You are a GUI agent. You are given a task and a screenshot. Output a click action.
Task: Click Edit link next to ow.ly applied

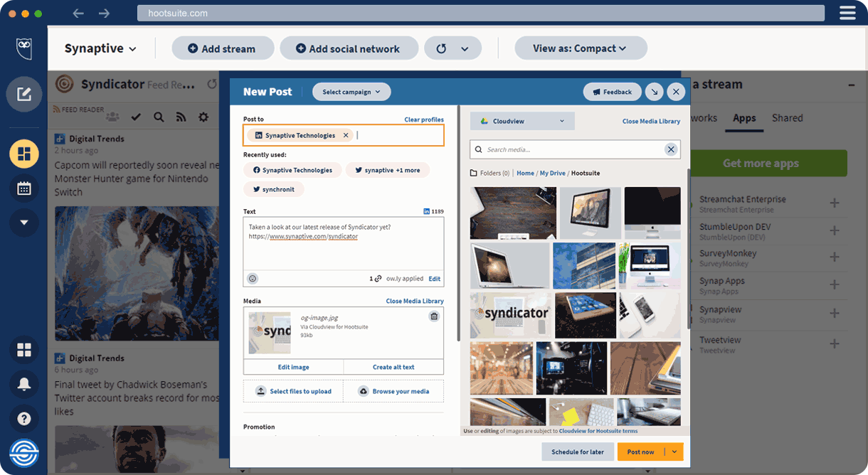pos(434,279)
